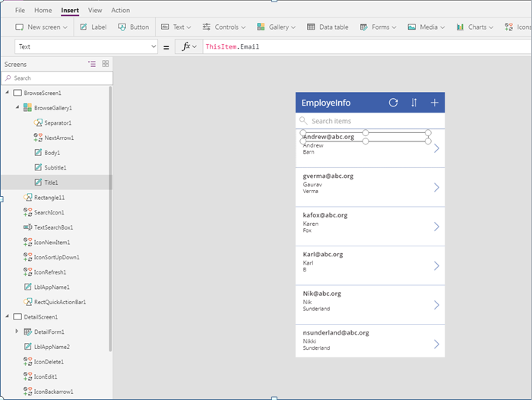
Task: Open the View menu tab
Action: coord(95,11)
